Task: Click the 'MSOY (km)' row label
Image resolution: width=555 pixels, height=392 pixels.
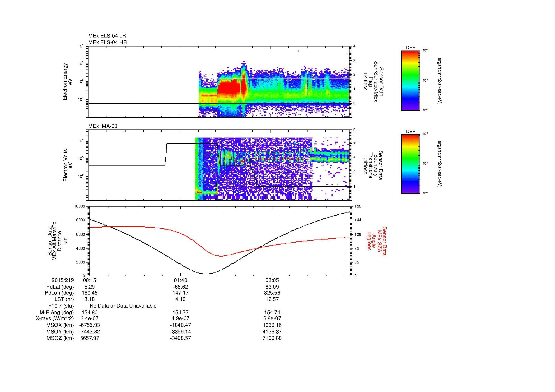Action: coord(60,332)
